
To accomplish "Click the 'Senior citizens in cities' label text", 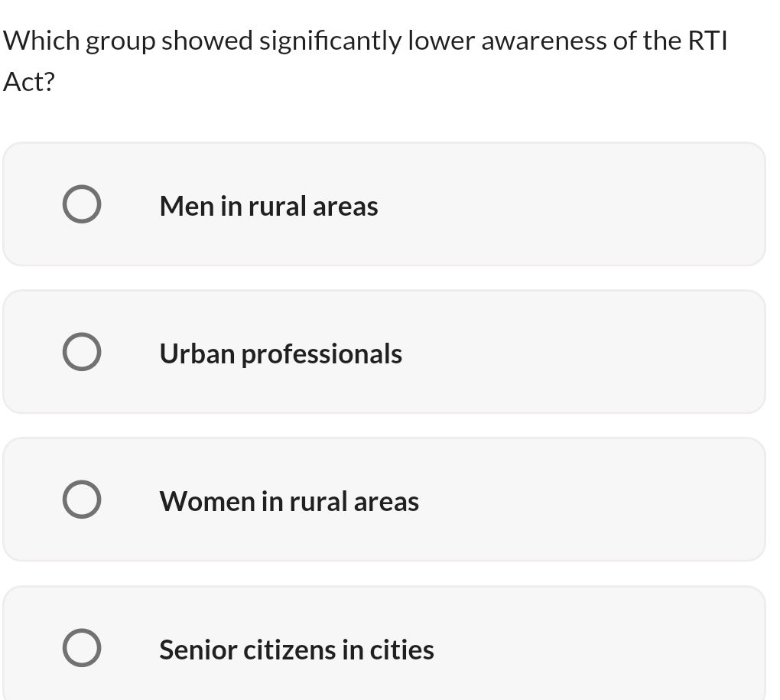I will point(296,648).
